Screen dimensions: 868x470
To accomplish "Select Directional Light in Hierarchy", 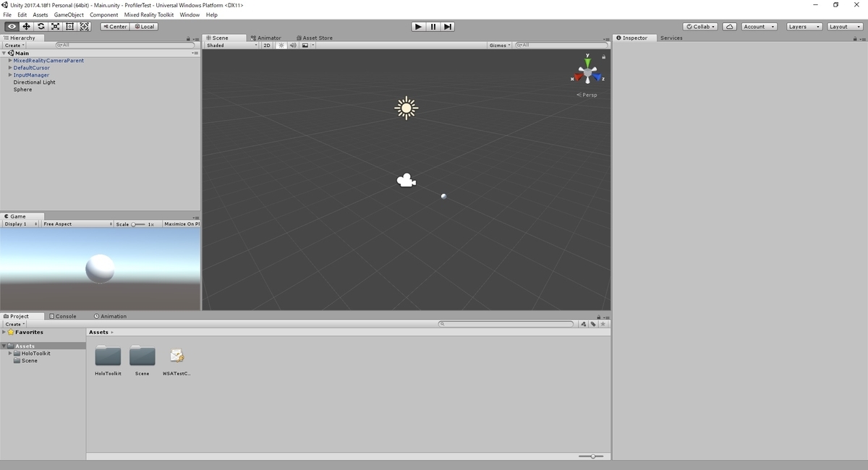I will (x=34, y=82).
